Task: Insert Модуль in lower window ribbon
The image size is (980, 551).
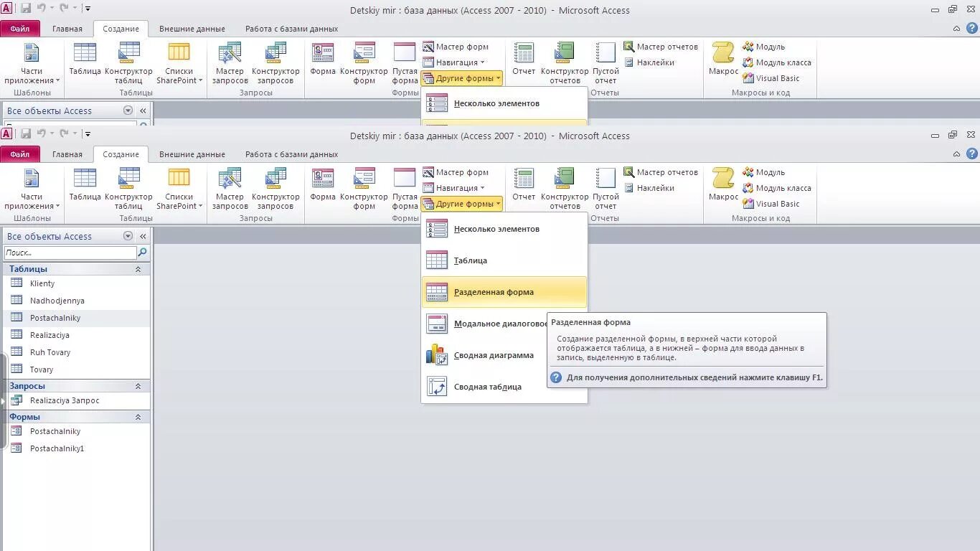Action: click(x=763, y=172)
